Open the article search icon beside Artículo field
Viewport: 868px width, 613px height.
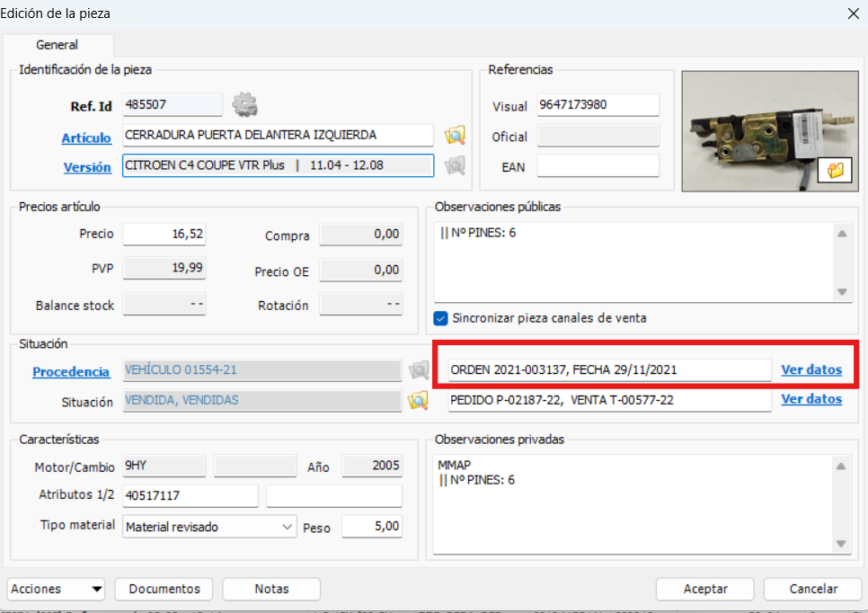456,136
